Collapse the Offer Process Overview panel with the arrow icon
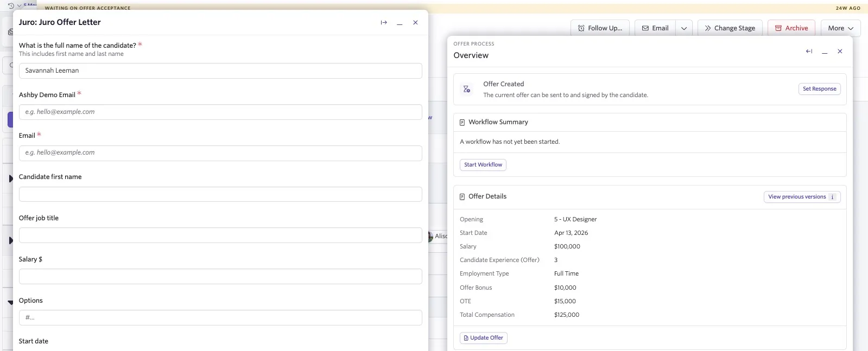The height and width of the screenshot is (351, 868). click(809, 52)
